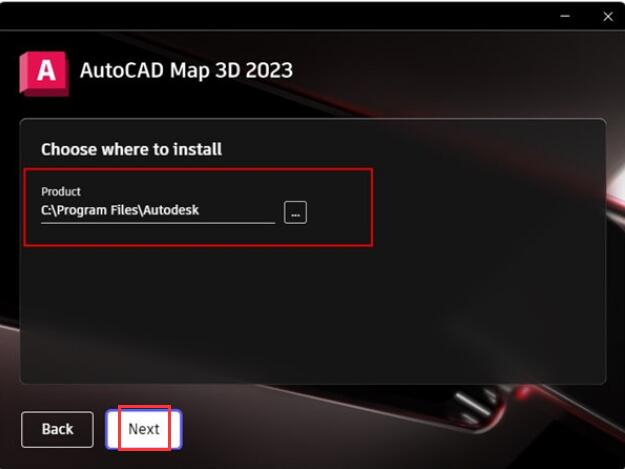Continue by clicking Next
The image size is (625, 469).
(144, 429)
